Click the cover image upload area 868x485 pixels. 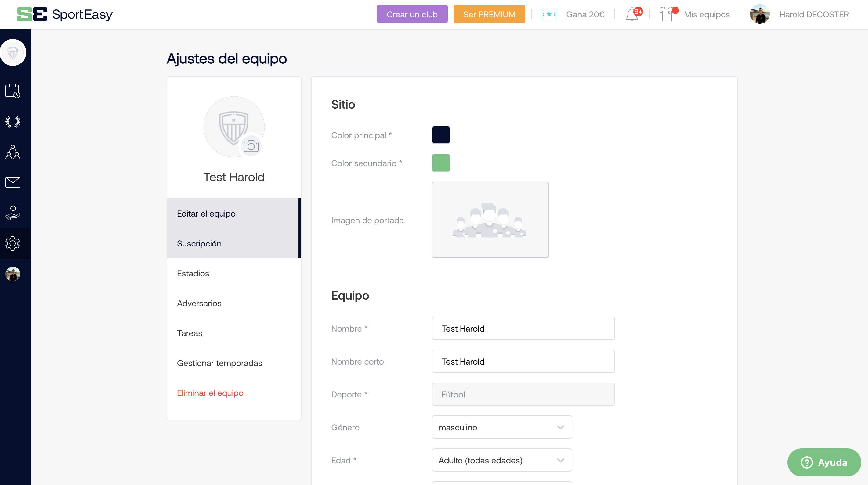tap(491, 220)
